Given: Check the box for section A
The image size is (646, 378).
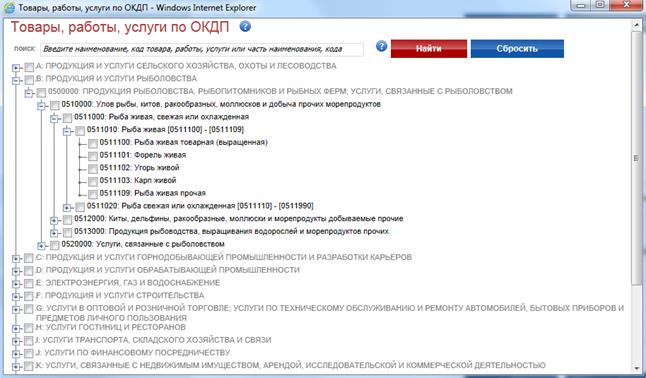Looking at the screenshot, I should [29, 67].
